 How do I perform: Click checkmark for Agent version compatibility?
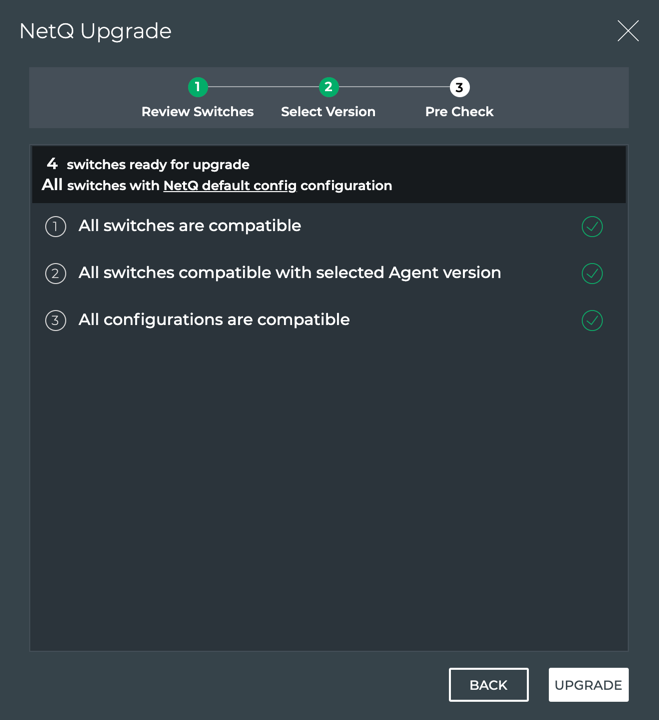592,273
